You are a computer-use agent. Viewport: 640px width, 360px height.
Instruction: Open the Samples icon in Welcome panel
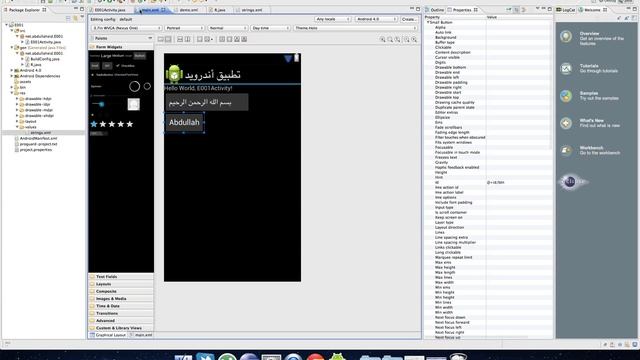(x=566, y=96)
